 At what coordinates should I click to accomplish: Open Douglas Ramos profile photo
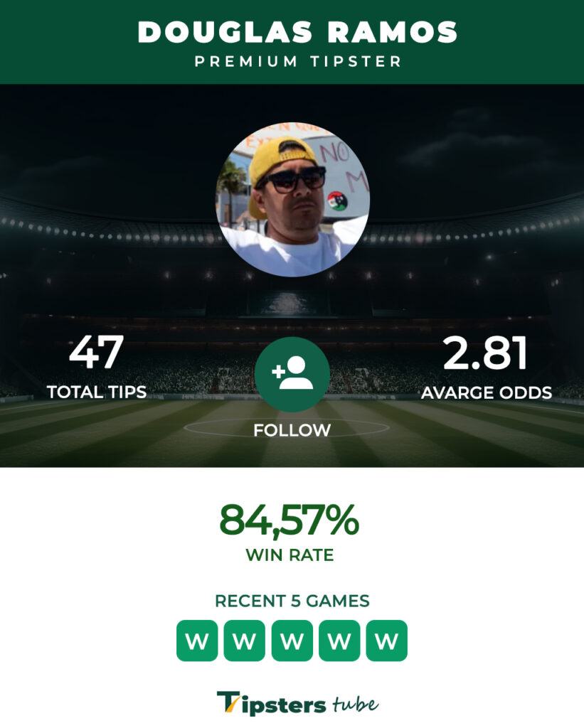292,199
